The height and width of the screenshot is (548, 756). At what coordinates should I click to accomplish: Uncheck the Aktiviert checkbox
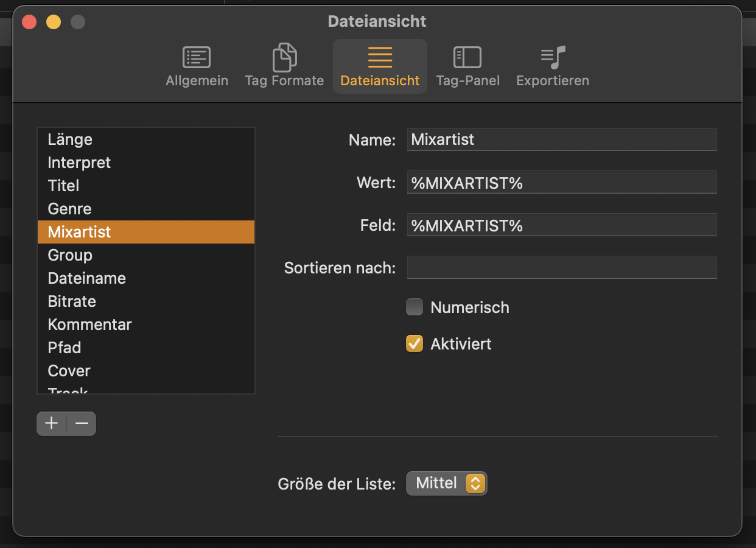415,344
